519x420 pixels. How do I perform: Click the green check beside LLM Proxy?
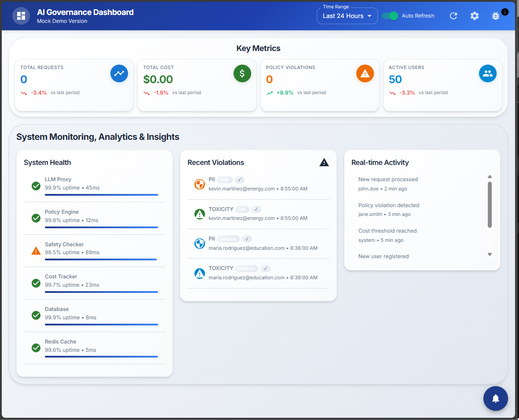pyautogui.click(x=36, y=186)
